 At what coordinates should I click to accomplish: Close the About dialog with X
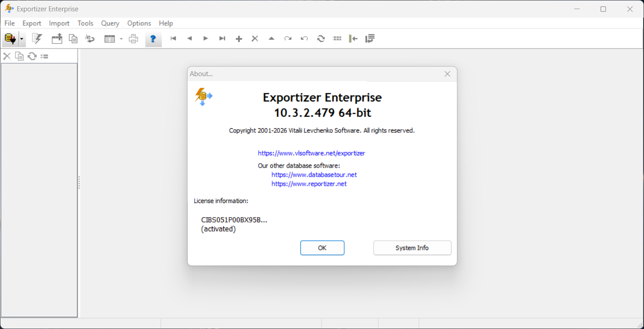[447, 74]
